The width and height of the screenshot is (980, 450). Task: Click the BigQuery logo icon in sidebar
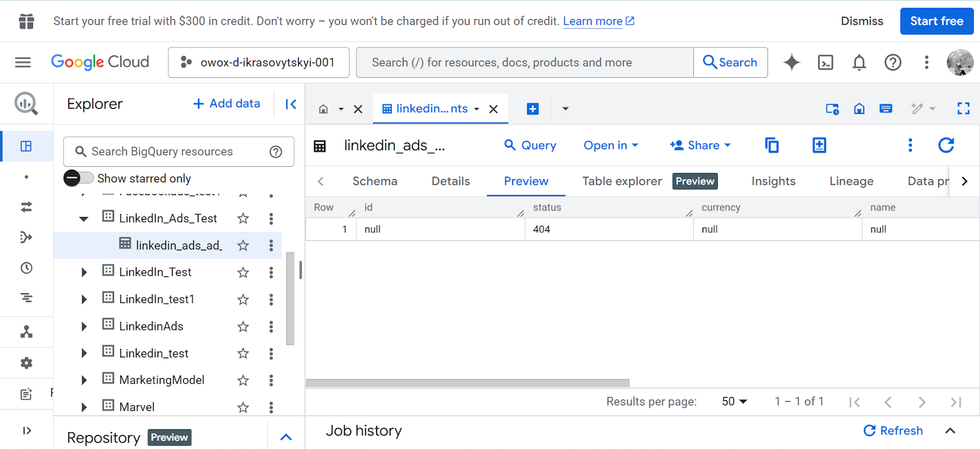[26, 104]
